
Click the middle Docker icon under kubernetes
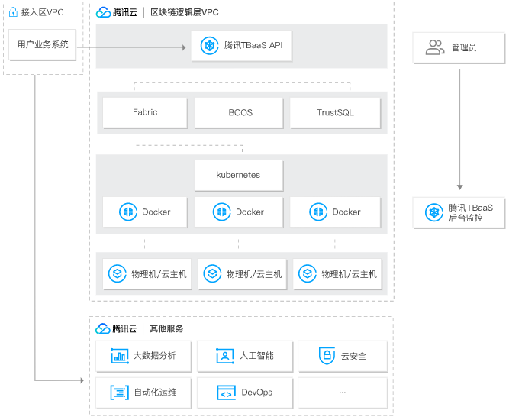(x=222, y=212)
